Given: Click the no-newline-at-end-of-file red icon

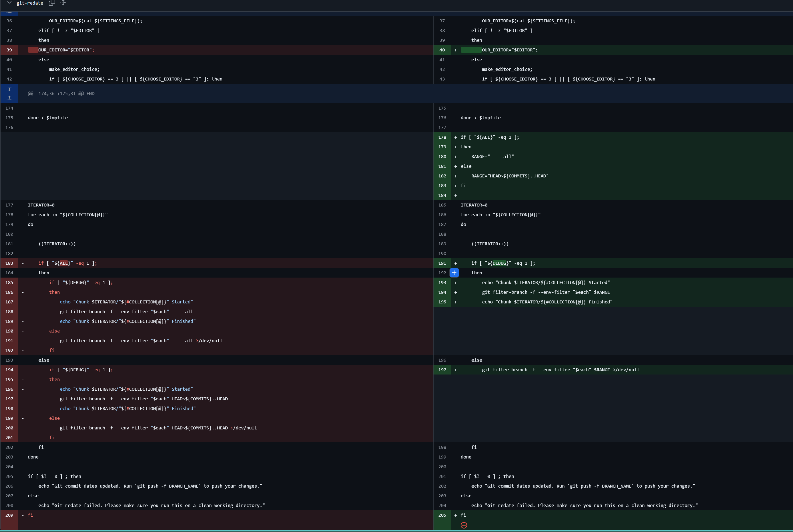Looking at the screenshot, I should 464,525.
